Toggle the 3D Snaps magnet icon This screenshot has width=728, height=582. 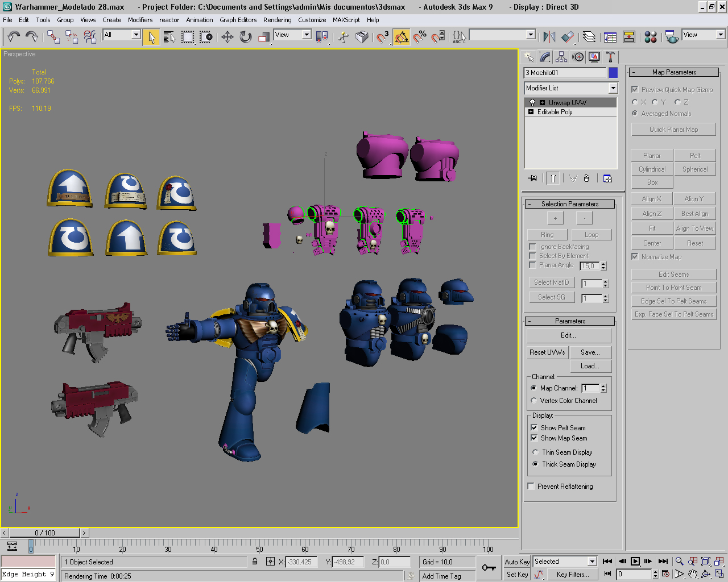coord(383,37)
